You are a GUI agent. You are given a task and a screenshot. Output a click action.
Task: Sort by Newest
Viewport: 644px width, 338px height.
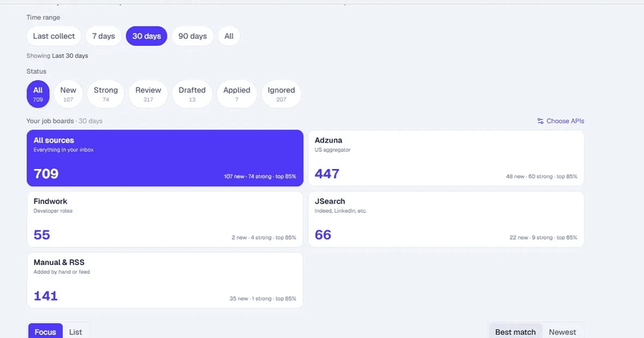click(562, 332)
